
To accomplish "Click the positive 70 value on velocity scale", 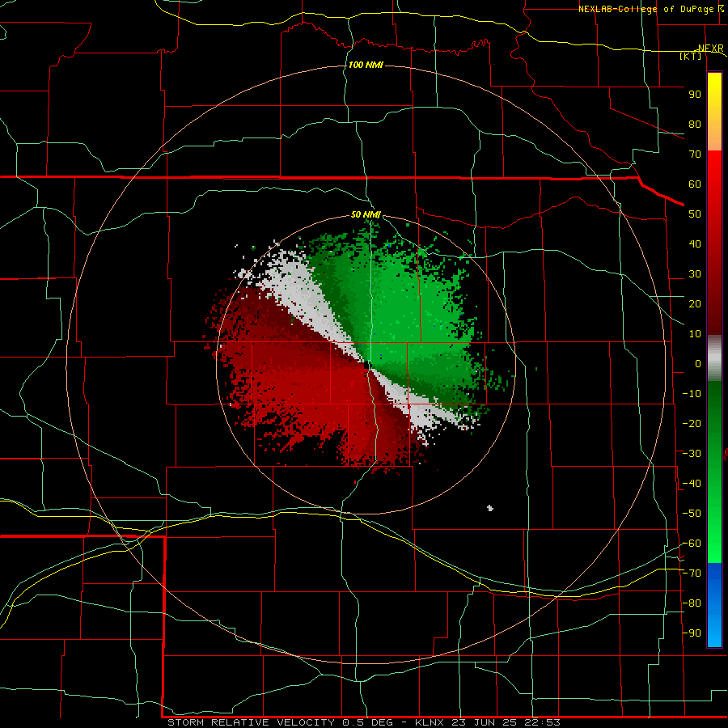I will 695,154.
